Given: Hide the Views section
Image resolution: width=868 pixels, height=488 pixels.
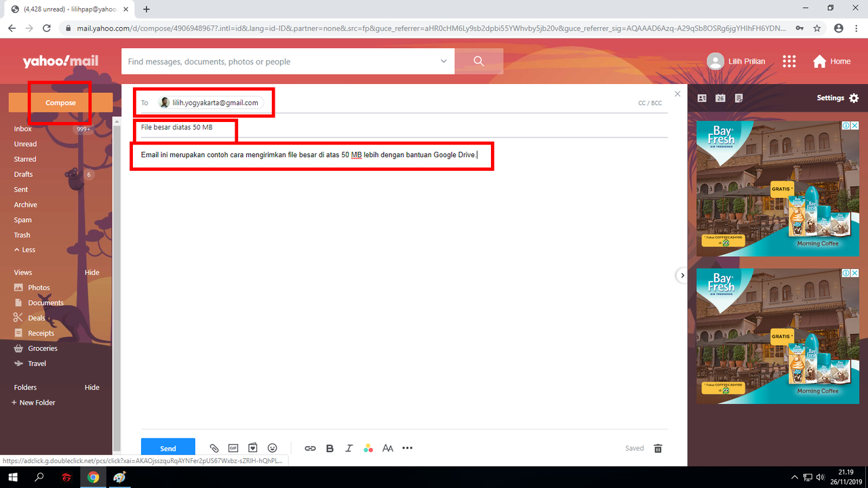Looking at the screenshot, I should tap(92, 272).
